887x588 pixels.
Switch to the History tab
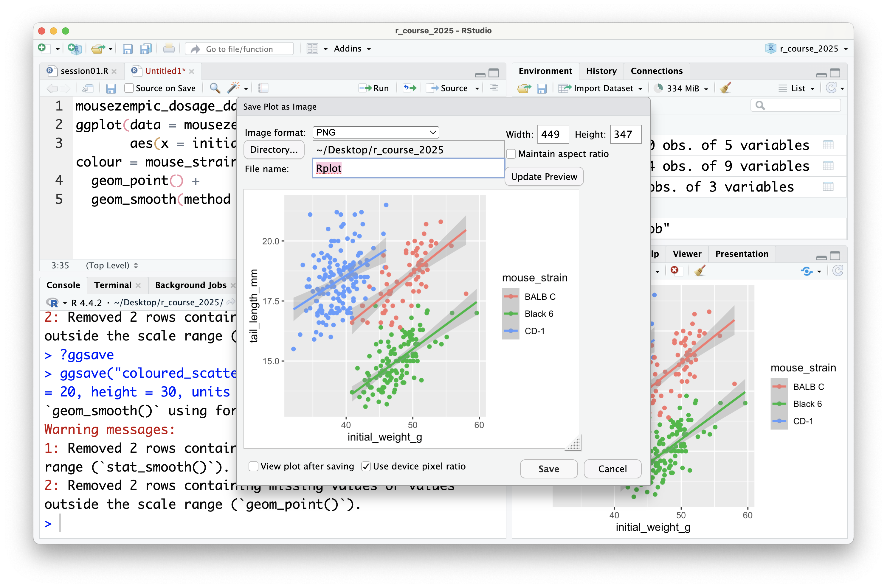click(601, 71)
